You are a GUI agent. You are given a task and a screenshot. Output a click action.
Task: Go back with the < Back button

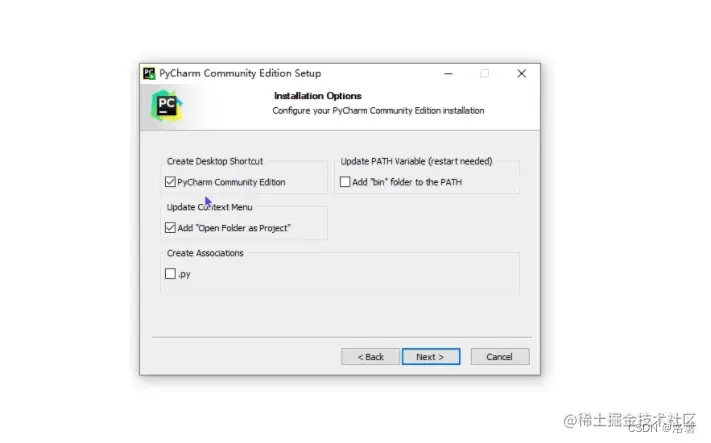pyautogui.click(x=370, y=357)
